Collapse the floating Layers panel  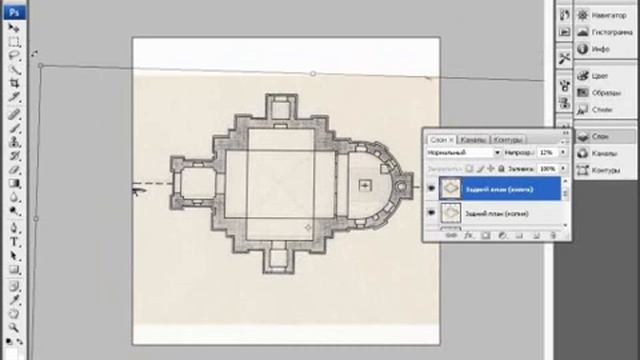(x=565, y=133)
